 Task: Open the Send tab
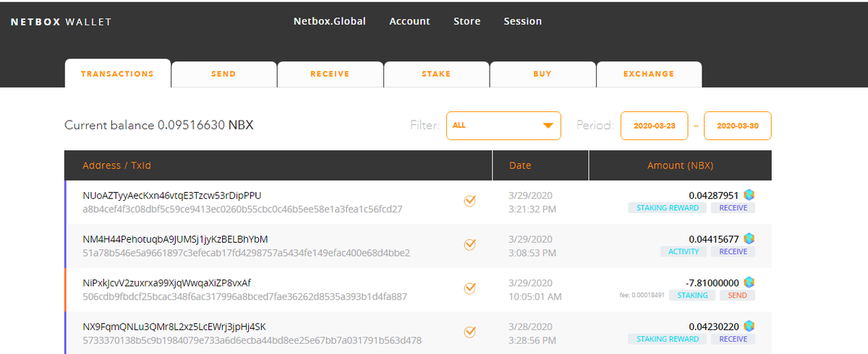[x=224, y=74]
